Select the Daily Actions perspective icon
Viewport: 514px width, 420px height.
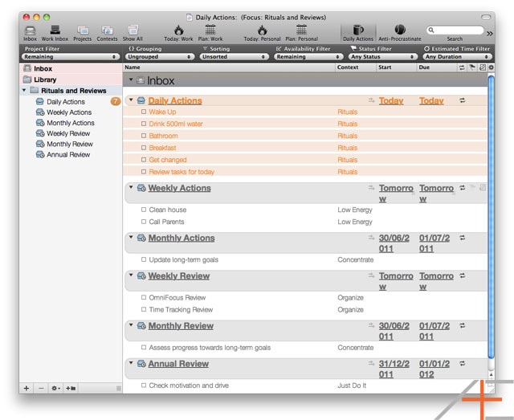[358, 34]
